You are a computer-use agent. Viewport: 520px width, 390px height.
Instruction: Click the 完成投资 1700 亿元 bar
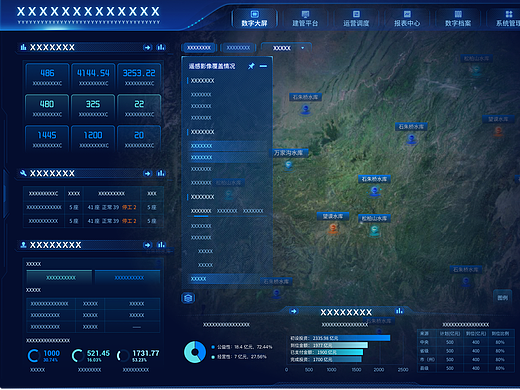pos(325,360)
